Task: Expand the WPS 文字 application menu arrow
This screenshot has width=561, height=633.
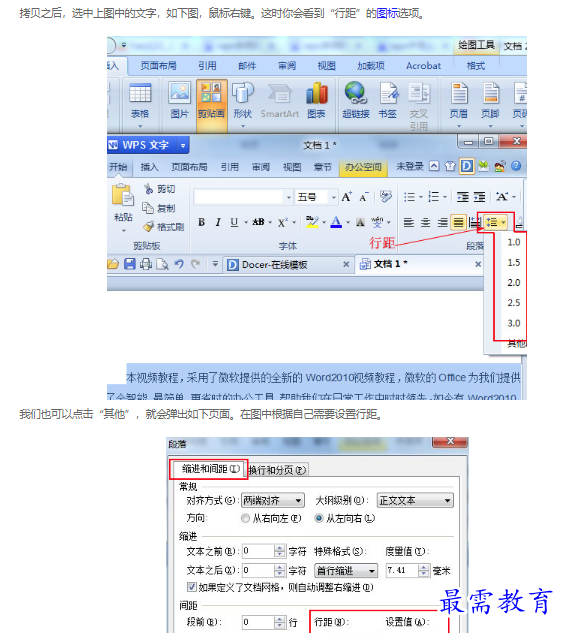Action: click(183, 145)
